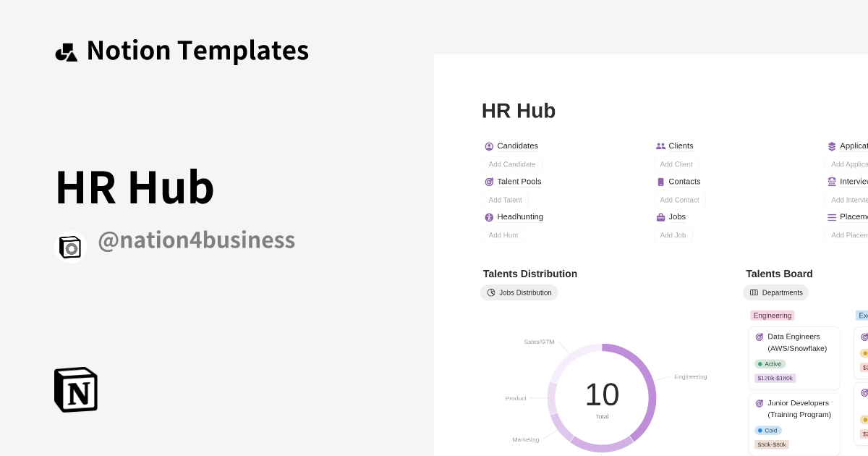Click the Notion logo in the corner
Image resolution: width=868 pixels, height=456 pixels.
click(x=75, y=390)
